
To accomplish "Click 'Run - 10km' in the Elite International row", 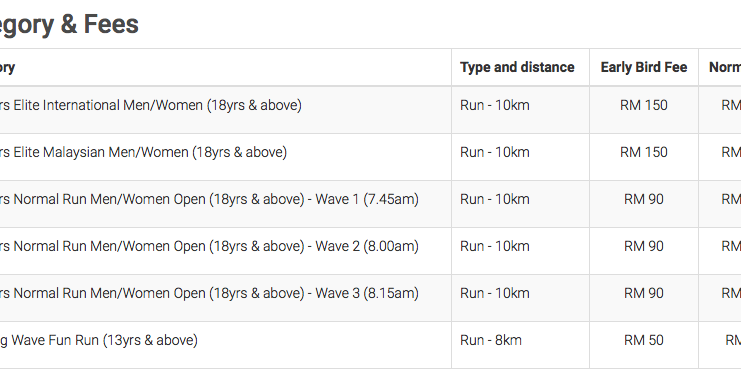I will pyautogui.click(x=495, y=105).
